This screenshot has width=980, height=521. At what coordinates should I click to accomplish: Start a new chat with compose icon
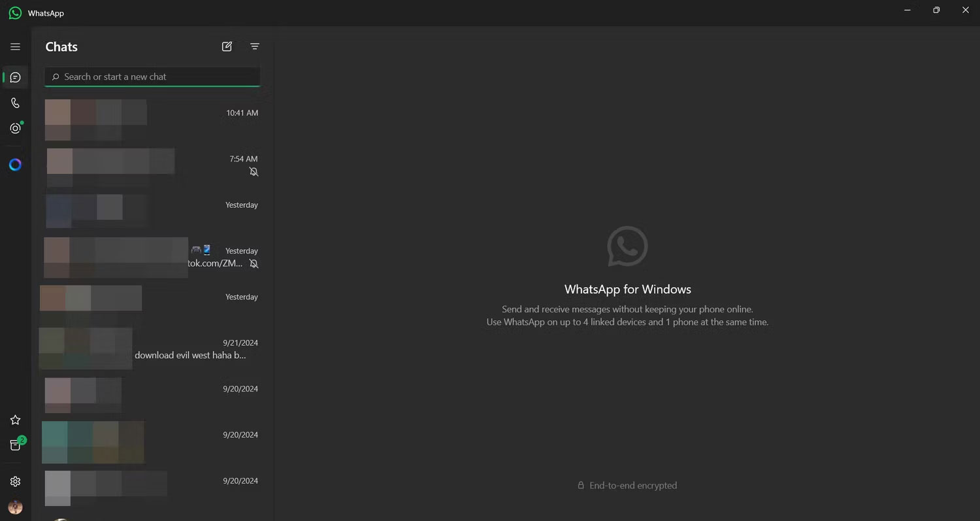227,47
